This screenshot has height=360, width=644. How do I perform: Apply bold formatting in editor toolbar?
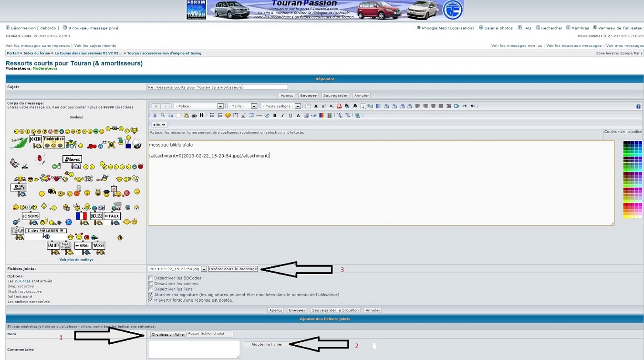point(275,116)
